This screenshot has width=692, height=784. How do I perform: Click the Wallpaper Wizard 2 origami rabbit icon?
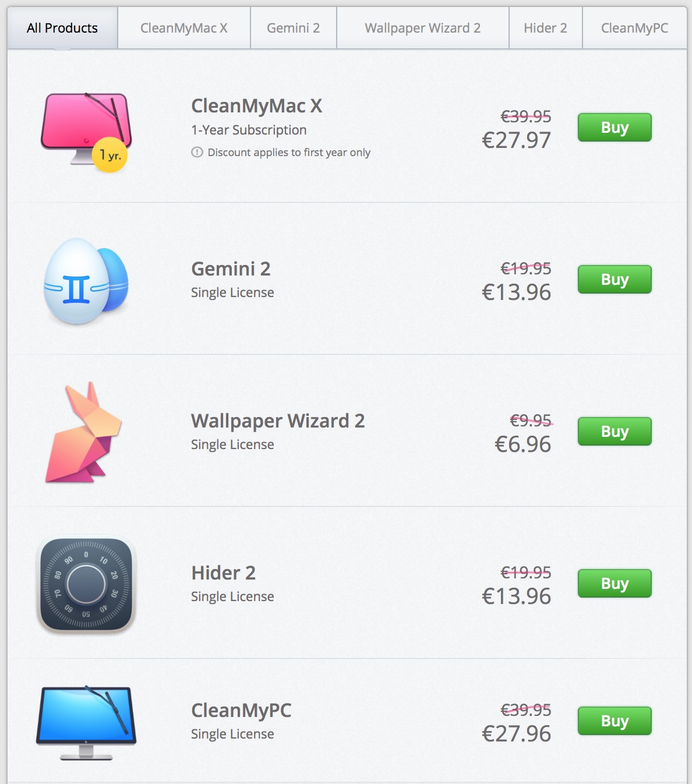(84, 433)
